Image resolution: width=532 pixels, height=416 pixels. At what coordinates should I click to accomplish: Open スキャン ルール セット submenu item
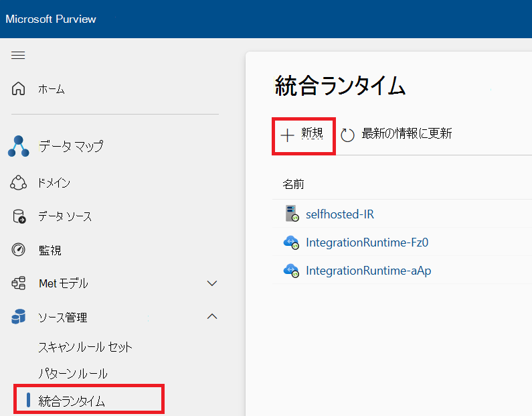coord(85,347)
